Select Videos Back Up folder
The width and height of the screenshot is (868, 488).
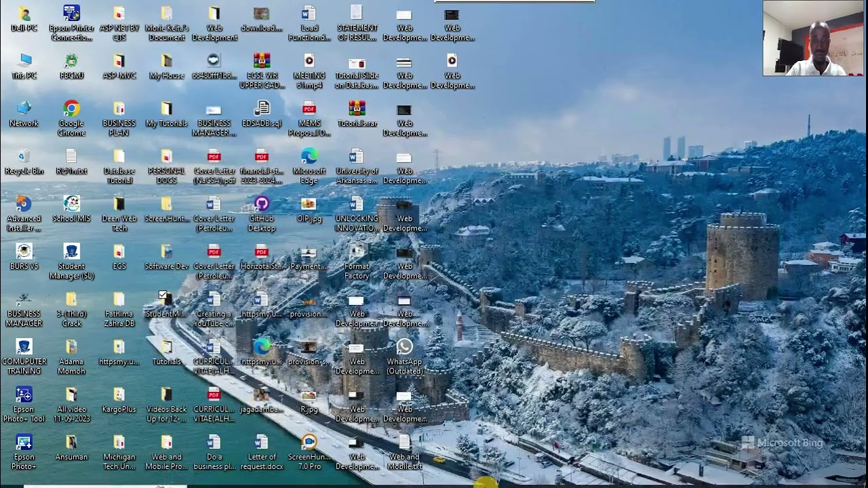click(166, 405)
